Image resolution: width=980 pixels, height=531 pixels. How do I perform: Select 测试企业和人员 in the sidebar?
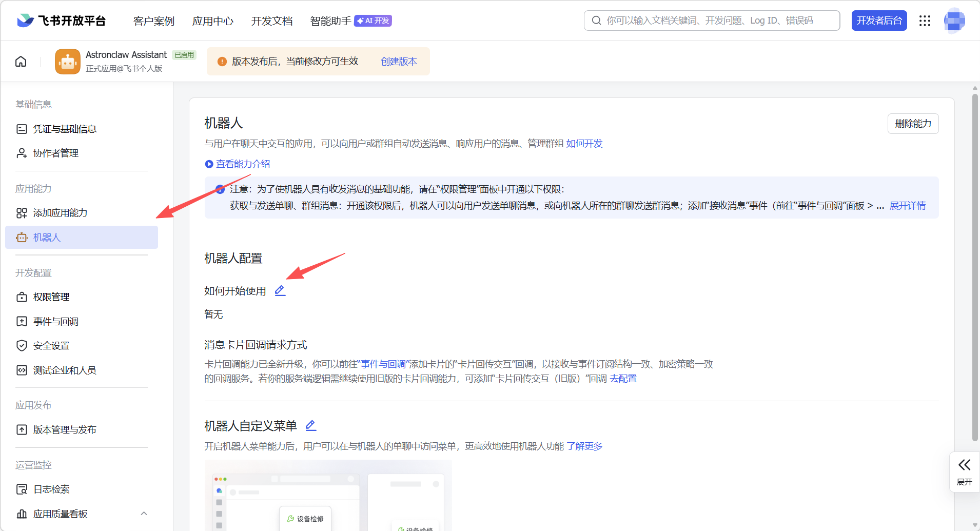[x=64, y=370]
